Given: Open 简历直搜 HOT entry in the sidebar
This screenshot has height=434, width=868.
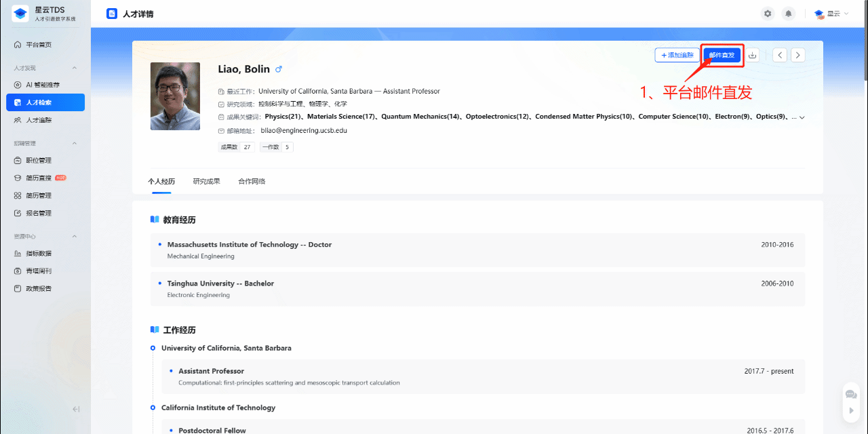Looking at the screenshot, I should click(x=45, y=178).
